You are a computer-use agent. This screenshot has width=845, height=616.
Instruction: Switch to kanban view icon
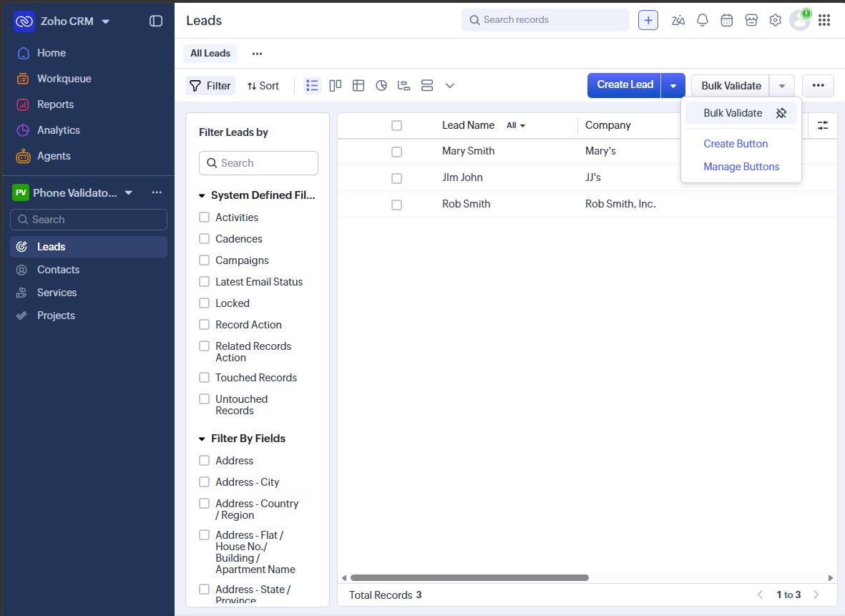335,86
